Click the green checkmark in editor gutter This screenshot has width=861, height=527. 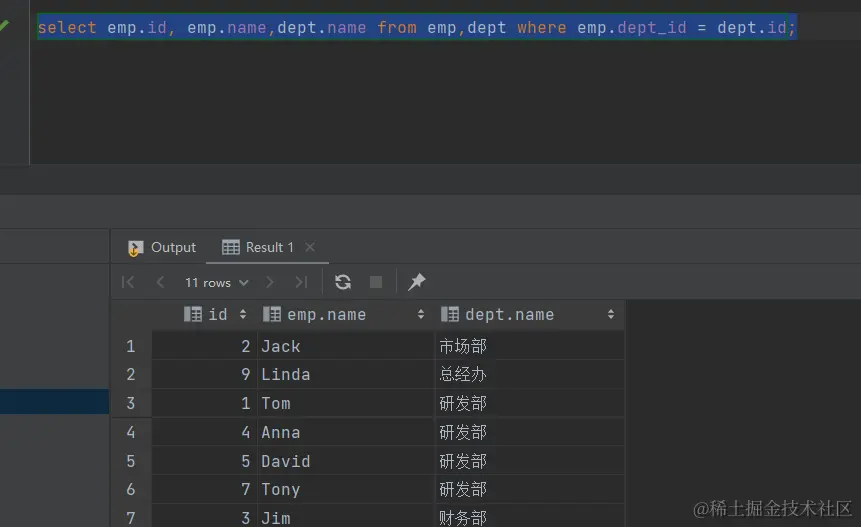pos(4,26)
